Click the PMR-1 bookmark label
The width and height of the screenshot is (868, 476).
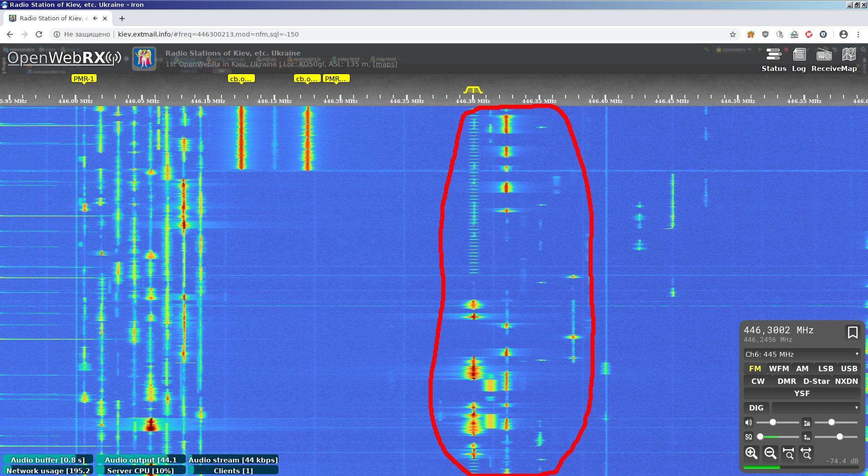coord(84,79)
